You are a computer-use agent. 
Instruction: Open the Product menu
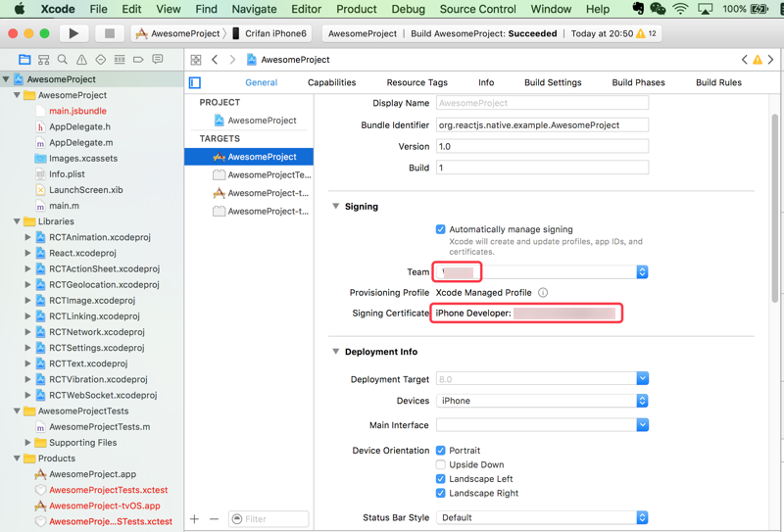(356, 9)
